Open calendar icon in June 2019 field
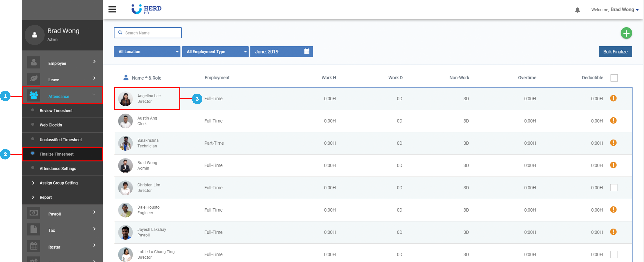Viewport: 644px width, 262px height. pyautogui.click(x=307, y=51)
